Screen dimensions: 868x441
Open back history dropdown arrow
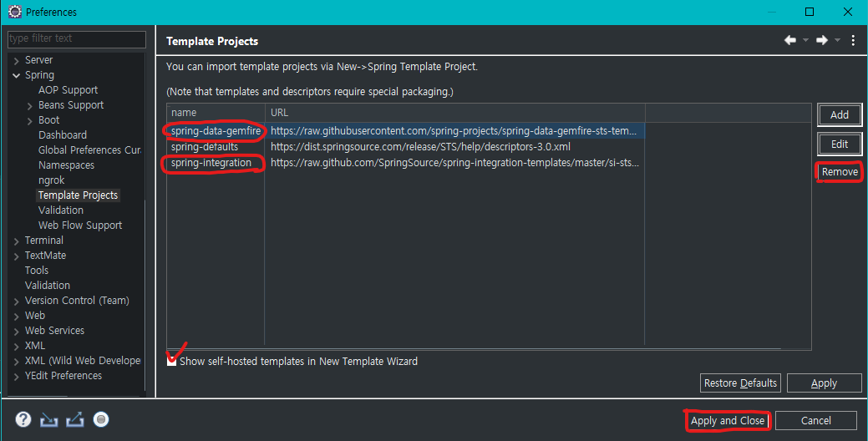(x=805, y=40)
